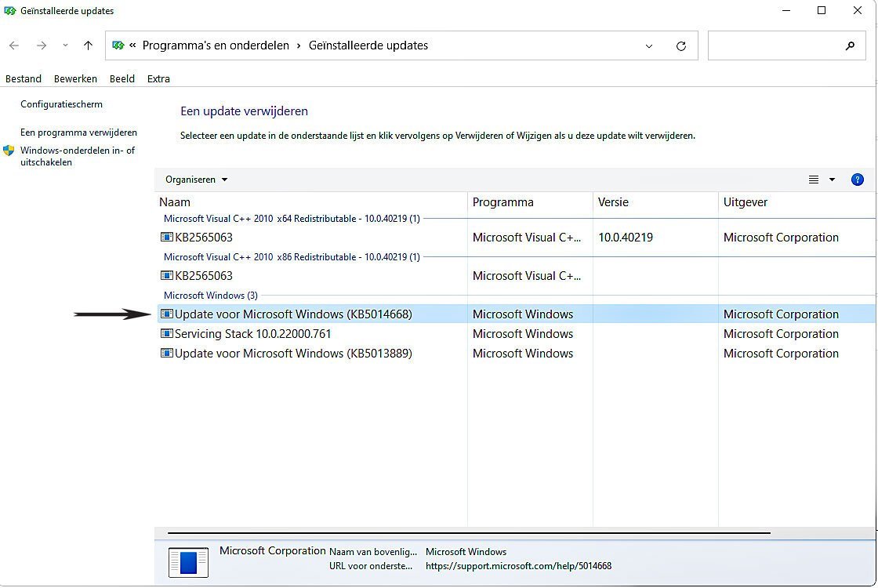878x588 pixels.
Task: Select KB2565063 with version 10.0.40219
Action: pyautogui.click(x=517, y=238)
